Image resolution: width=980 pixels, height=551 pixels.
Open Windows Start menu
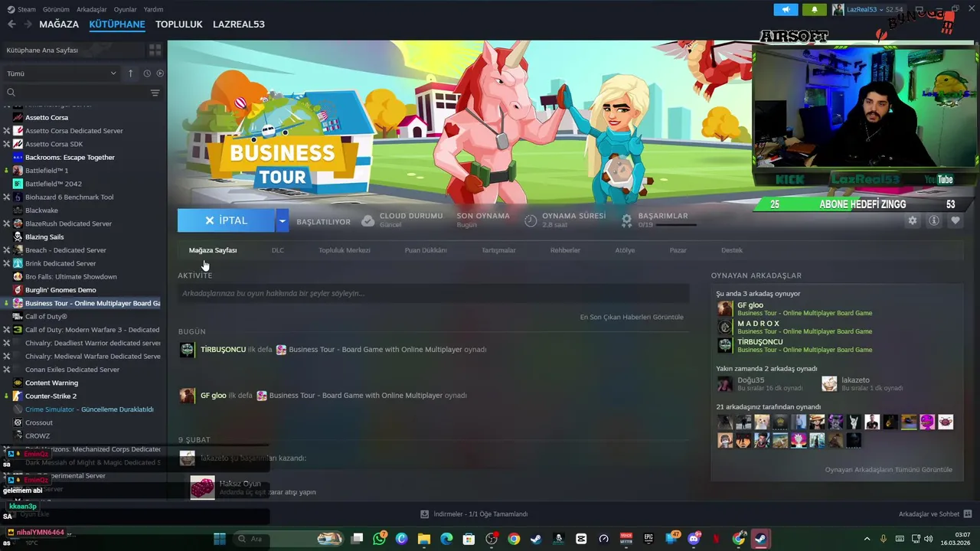(220, 539)
